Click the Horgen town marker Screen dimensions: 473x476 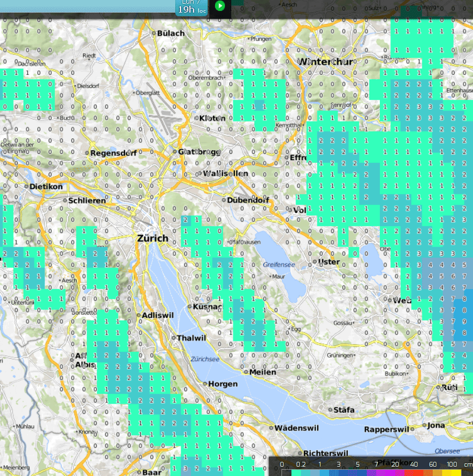[x=205, y=384]
